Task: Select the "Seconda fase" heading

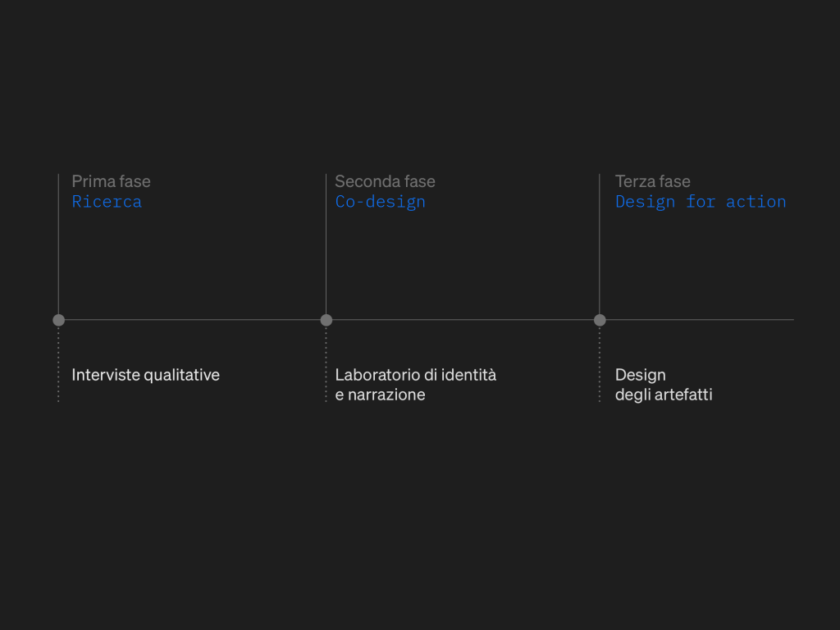Action: pos(385,181)
